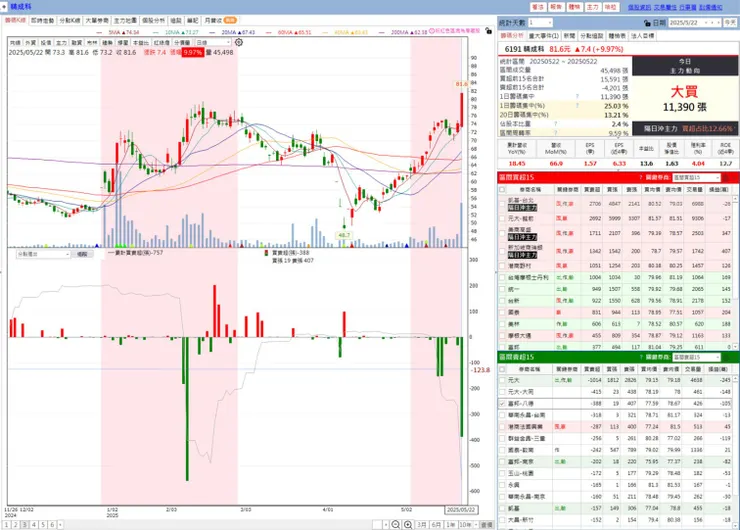This screenshot has width=740, height=530.
Task: Open dropdown arrow beside 10年 button
Action: click(476, 524)
